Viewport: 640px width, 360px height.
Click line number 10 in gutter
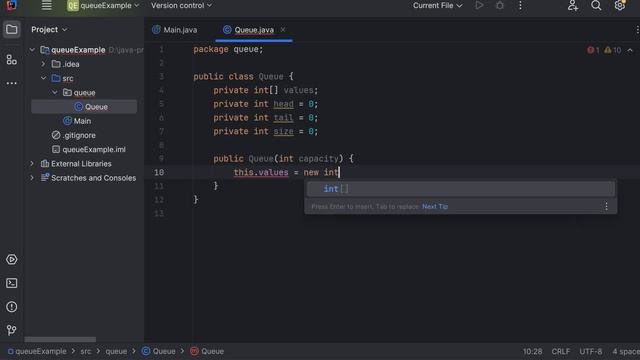[159, 172]
